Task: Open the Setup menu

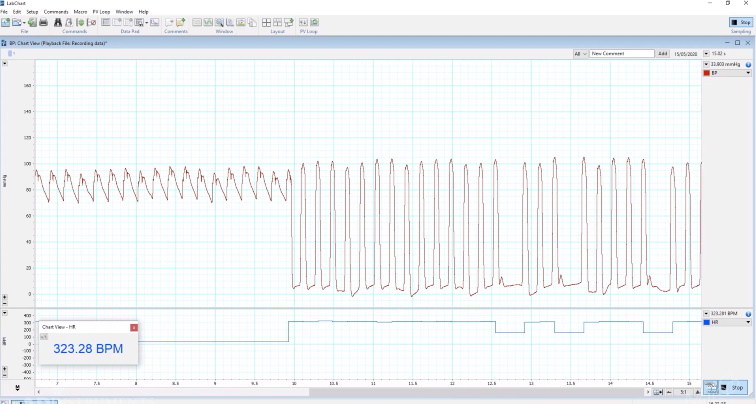Action: [32, 12]
